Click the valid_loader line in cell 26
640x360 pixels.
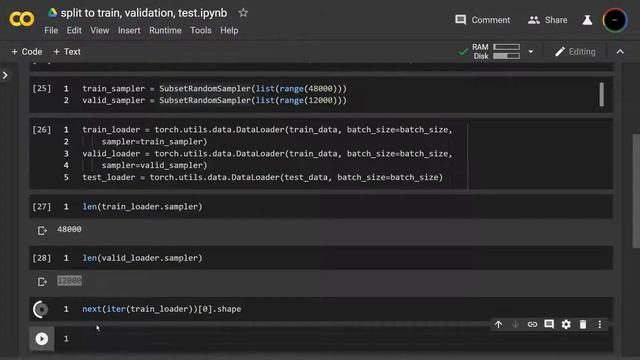[x=267, y=154]
